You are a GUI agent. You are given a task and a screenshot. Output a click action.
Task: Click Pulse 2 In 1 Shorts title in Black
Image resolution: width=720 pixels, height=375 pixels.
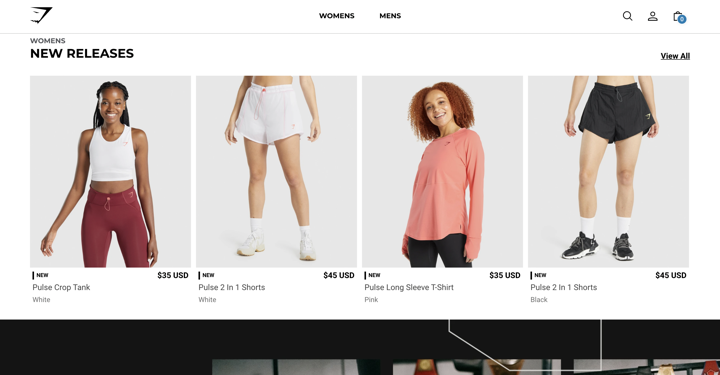tap(563, 287)
